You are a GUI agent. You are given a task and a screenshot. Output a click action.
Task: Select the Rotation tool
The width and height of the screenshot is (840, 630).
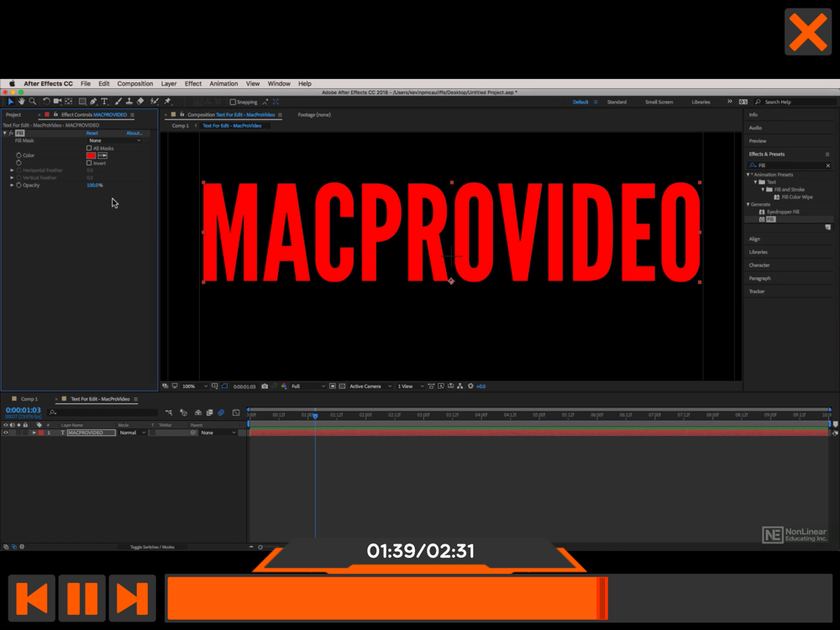tap(46, 102)
